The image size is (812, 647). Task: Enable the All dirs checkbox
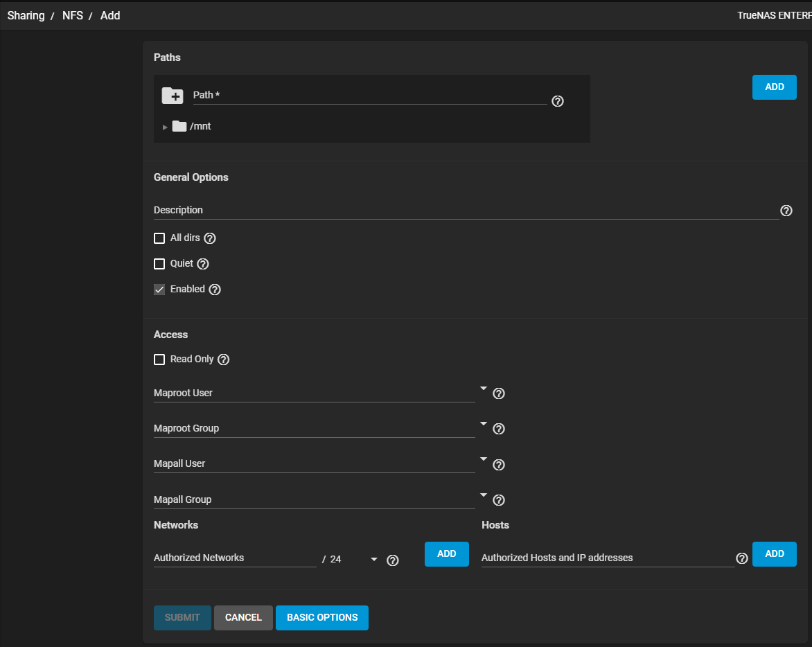[x=159, y=238]
